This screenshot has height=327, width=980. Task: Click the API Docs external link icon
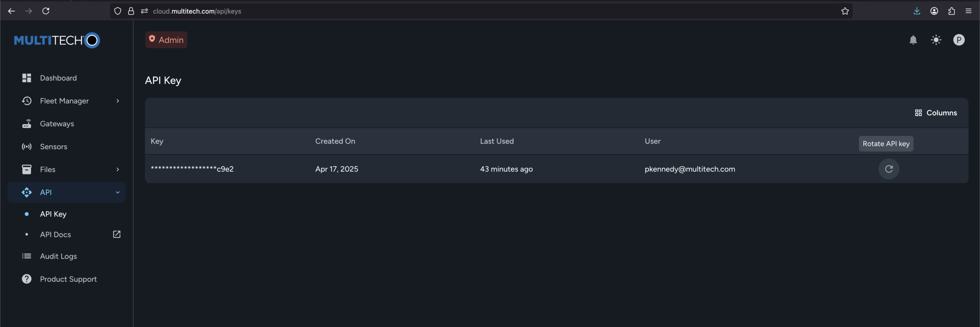point(117,234)
